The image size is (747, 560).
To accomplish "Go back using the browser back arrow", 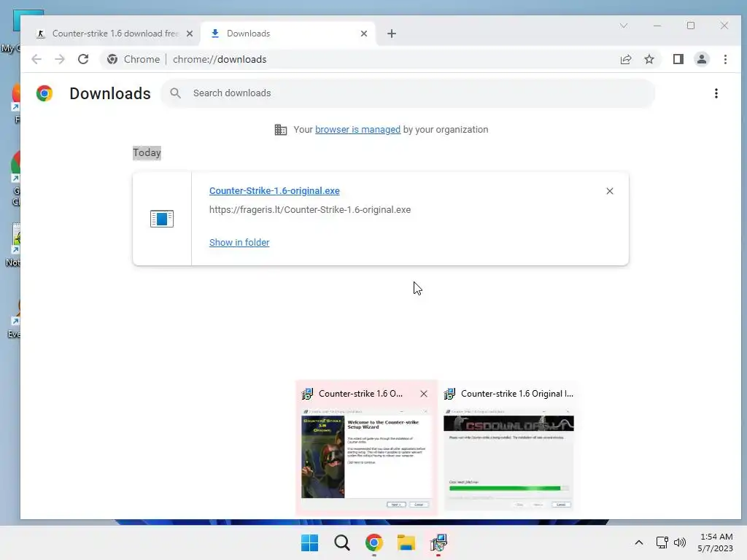I will [36, 59].
